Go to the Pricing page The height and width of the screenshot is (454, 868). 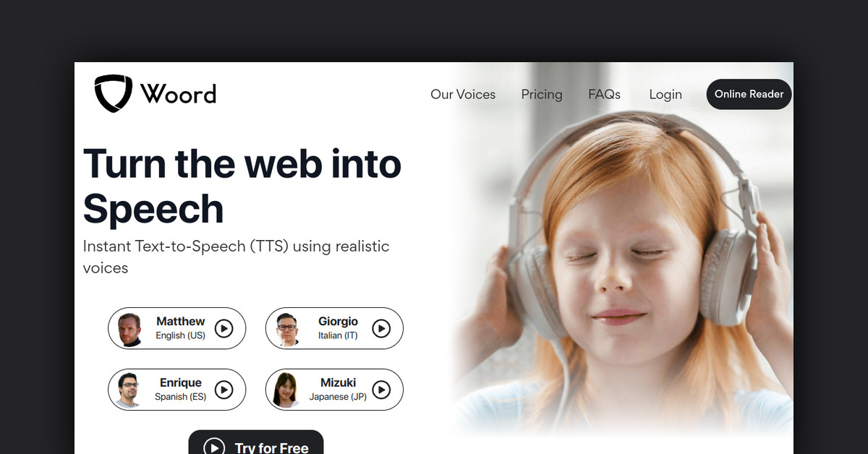[x=542, y=95]
